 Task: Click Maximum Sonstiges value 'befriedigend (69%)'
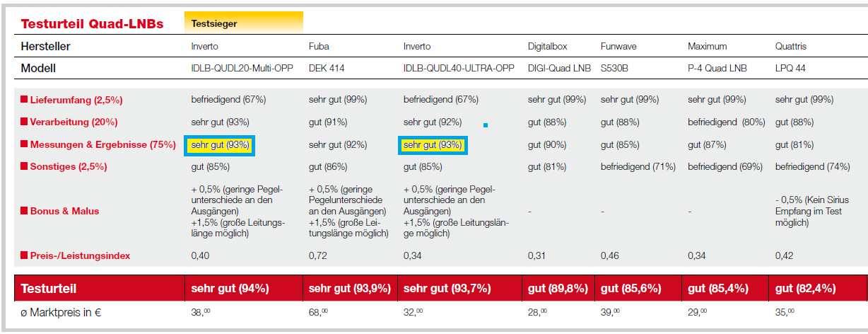[726, 168]
